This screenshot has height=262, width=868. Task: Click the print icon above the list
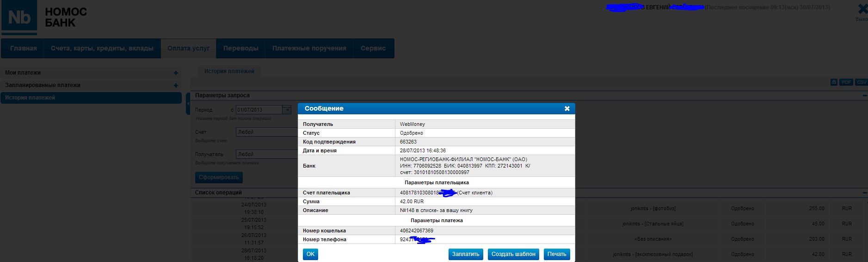[x=834, y=82]
